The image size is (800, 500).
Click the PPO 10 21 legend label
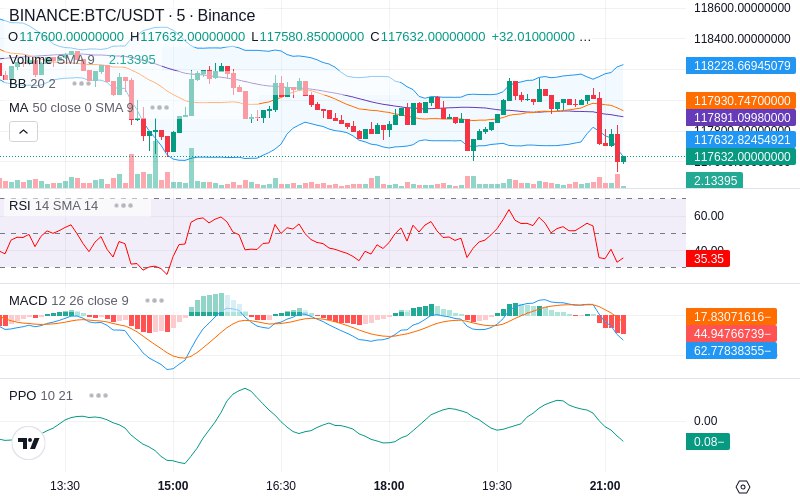41,395
